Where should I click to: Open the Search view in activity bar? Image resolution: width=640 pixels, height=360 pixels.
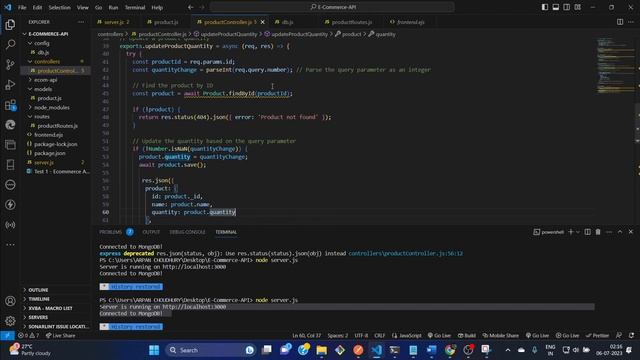pos(10,44)
